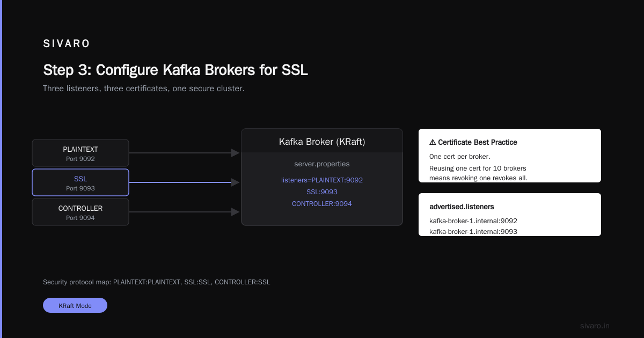Screen dimensions: 644x338
Task: Click the advertised.listeners card title
Action: [462, 207]
